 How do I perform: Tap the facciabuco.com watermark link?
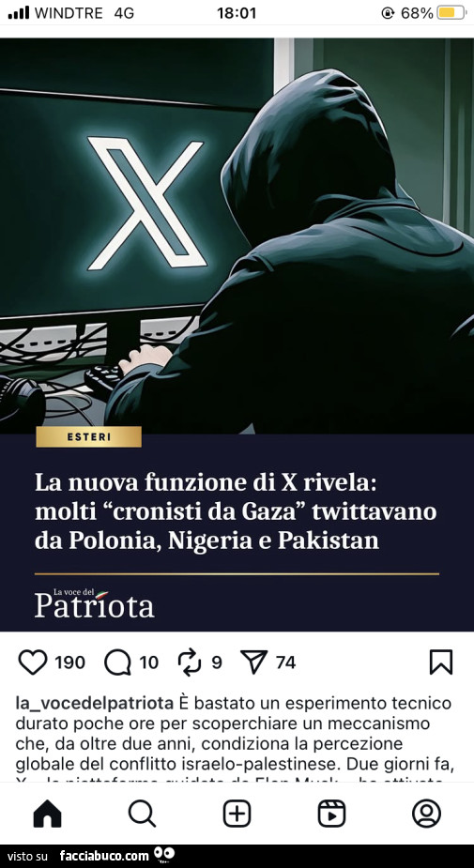105,856
